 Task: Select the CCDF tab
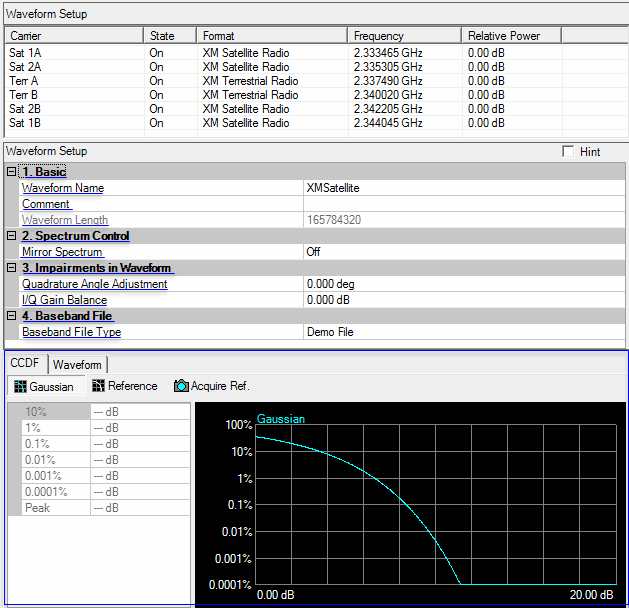click(25, 363)
